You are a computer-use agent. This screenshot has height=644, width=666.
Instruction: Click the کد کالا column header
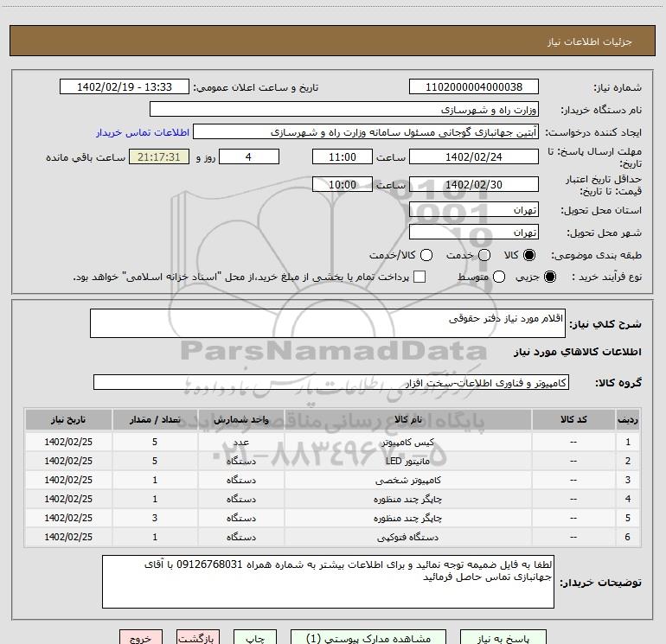[x=573, y=419]
